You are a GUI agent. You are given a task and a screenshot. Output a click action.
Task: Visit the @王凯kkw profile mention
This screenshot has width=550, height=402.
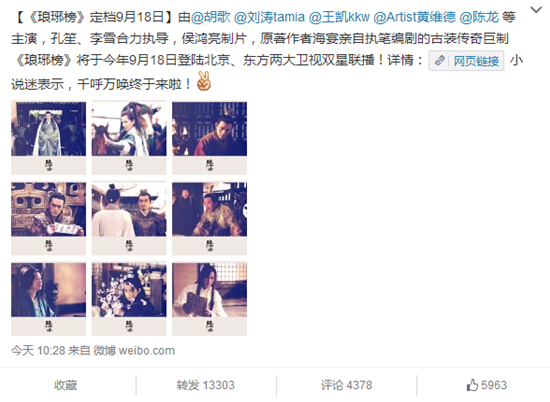click(339, 17)
